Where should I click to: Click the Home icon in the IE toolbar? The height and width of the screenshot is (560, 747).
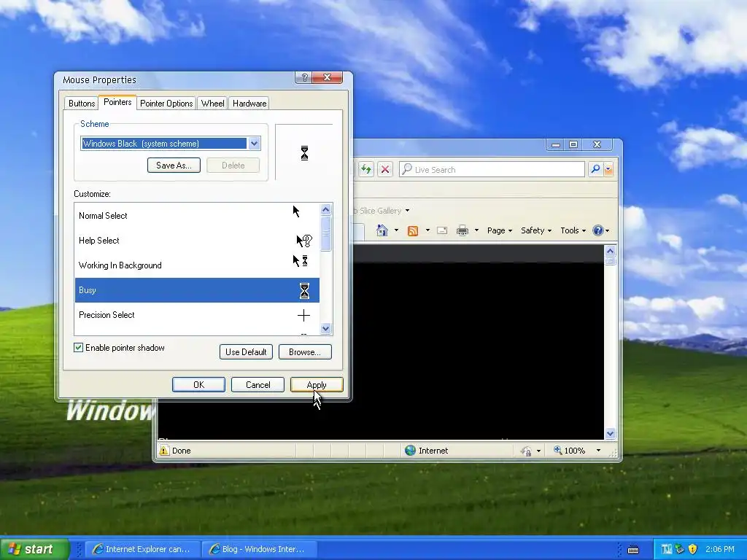click(382, 230)
